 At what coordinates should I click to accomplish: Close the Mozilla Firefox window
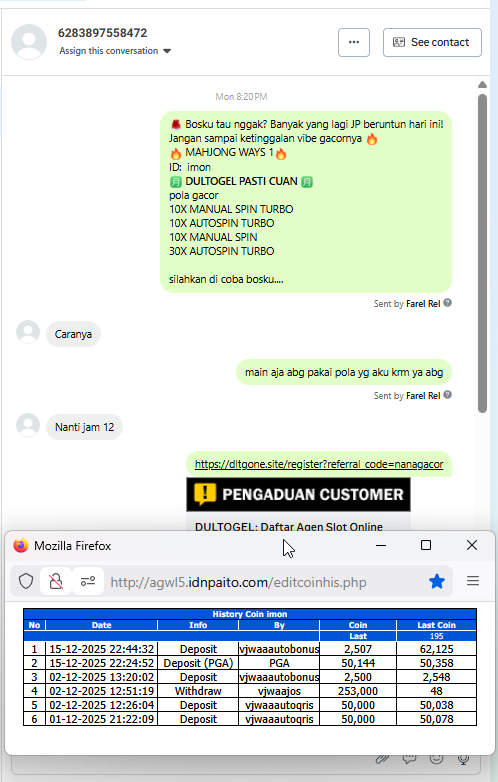[x=472, y=546]
